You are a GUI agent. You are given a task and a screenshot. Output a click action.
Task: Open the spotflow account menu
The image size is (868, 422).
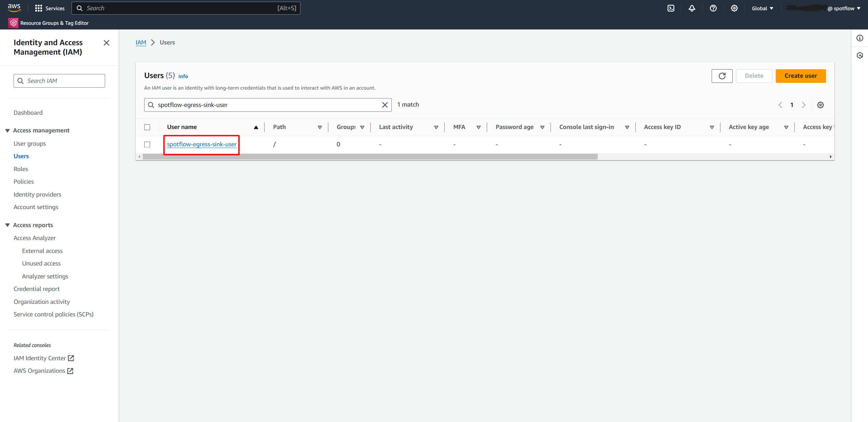[823, 8]
